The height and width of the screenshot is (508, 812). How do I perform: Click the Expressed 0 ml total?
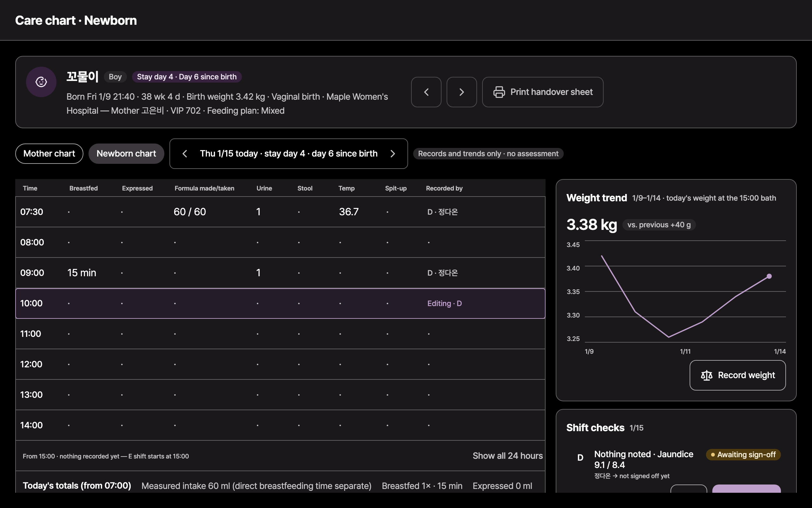(502, 486)
